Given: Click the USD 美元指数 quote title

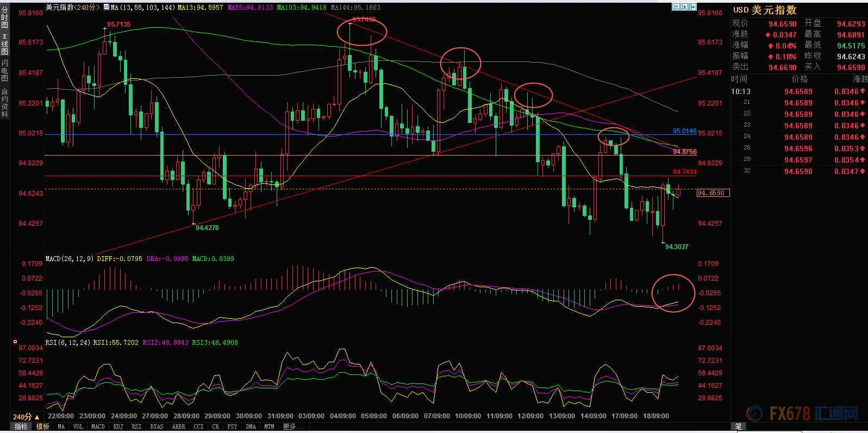Looking at the screenshot, I should click(x=765, y=10).
